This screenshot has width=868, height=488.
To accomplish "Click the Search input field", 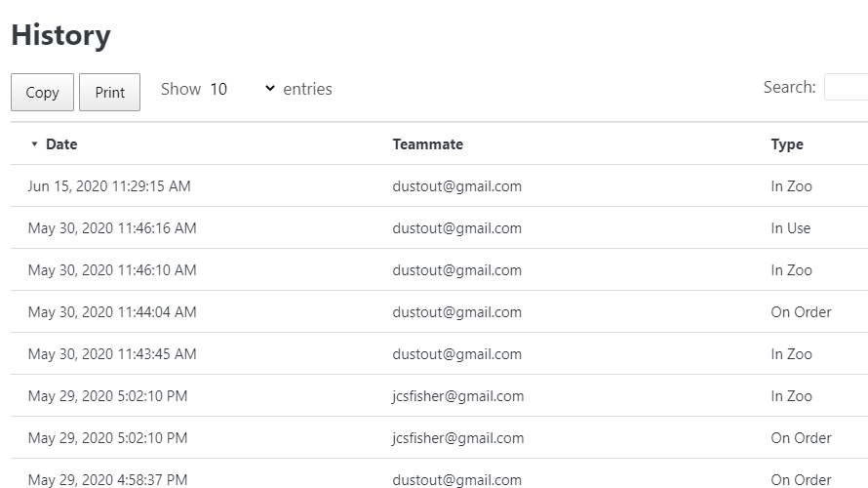I will (x=846, y=87).
